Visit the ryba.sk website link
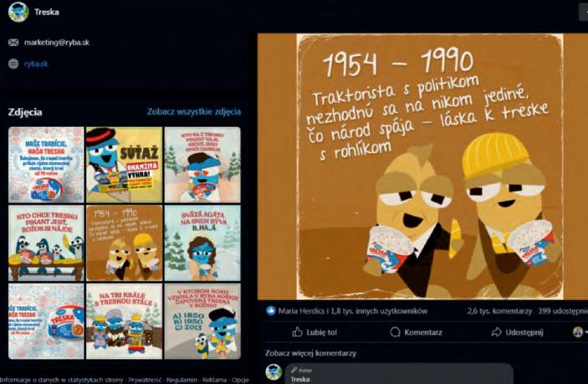The image size is (588, 384). 36,64
